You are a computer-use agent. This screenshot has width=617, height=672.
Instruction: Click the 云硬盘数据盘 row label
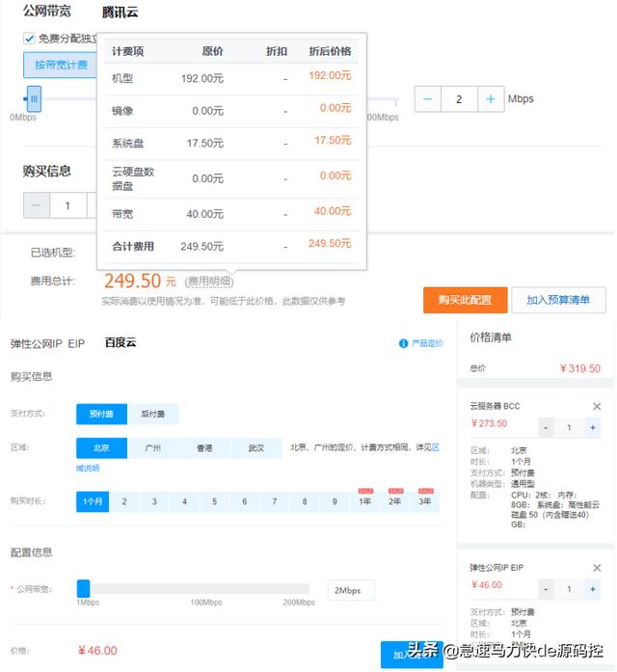click(x=133, y=178)
